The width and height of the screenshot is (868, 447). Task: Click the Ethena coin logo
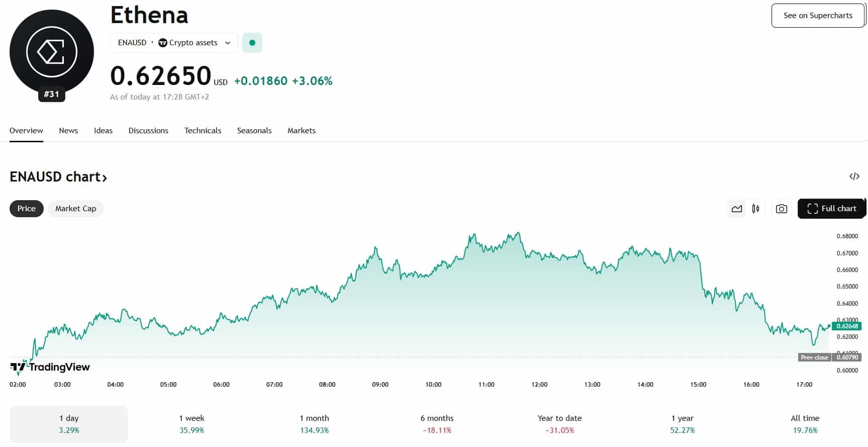(x=51, y=52)
